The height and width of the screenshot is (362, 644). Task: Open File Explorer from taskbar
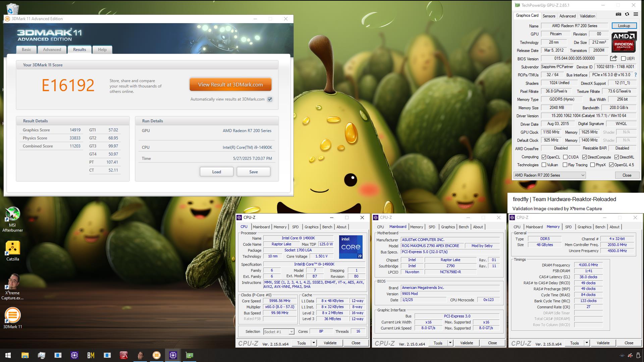coord(25,355)
